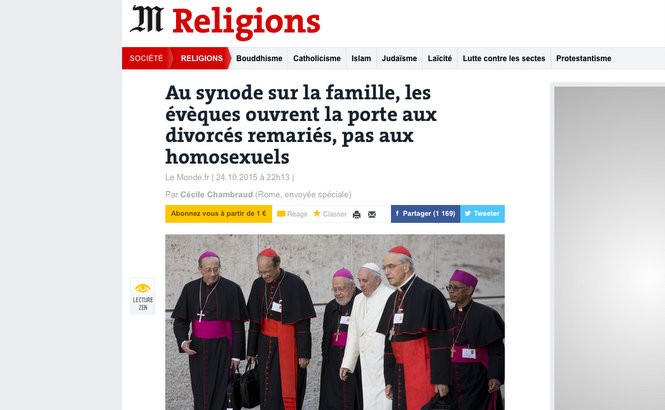Click the Le Monde gothic M logo

[147, 19]
